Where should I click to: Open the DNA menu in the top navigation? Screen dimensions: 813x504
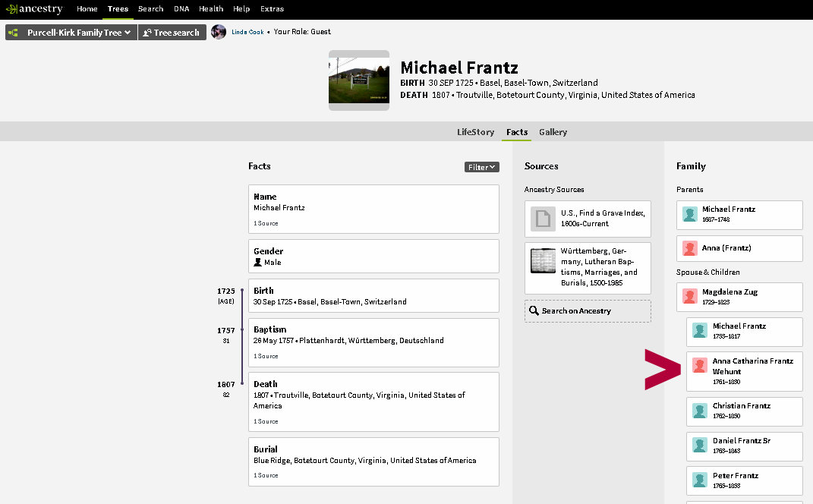(181, 9)
